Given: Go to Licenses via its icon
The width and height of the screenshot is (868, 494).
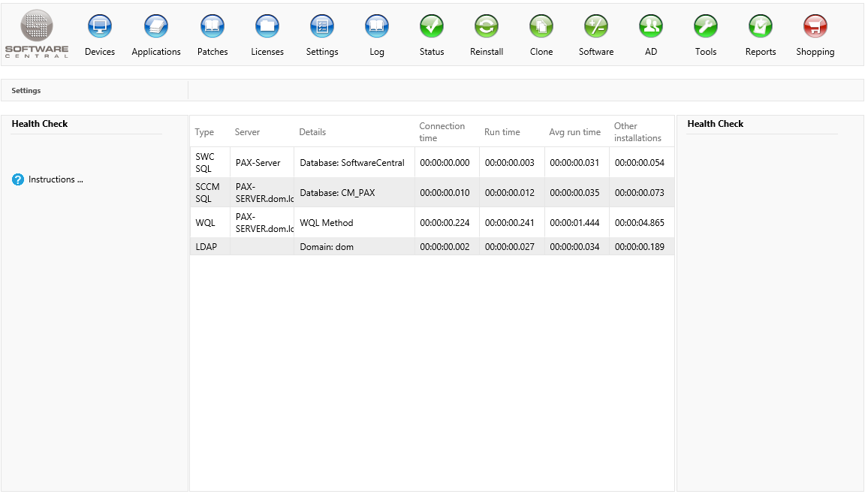Looking at the screenshot, I should [x=267, y=27].
